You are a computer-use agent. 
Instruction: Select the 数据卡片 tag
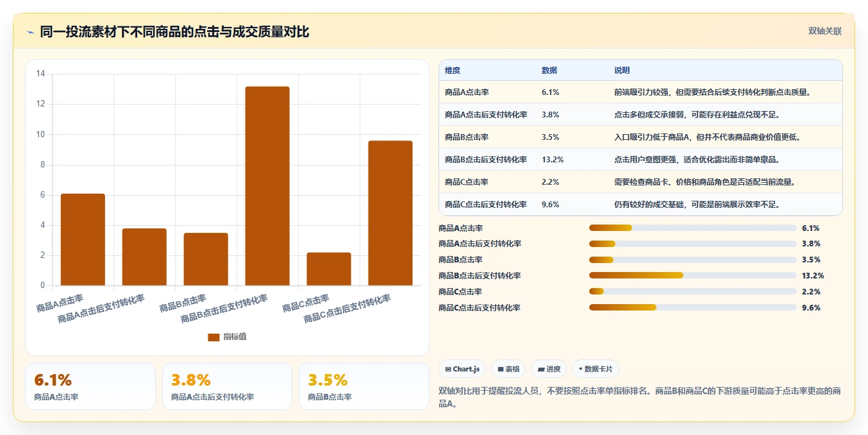(596, 369)
